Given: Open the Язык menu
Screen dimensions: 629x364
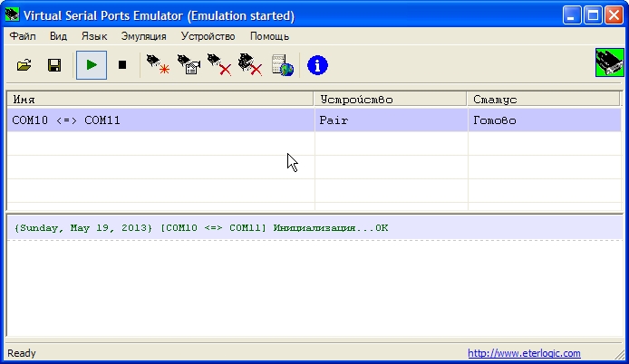Looking at the screenshot, I should [x=94, y=36].
